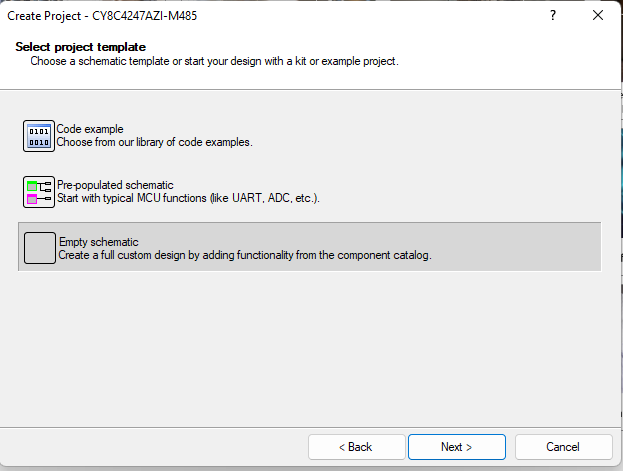This screenshot has width=623, height=471.
Task: Choose the 'Code example' title text
Action: tap(90, 129)
